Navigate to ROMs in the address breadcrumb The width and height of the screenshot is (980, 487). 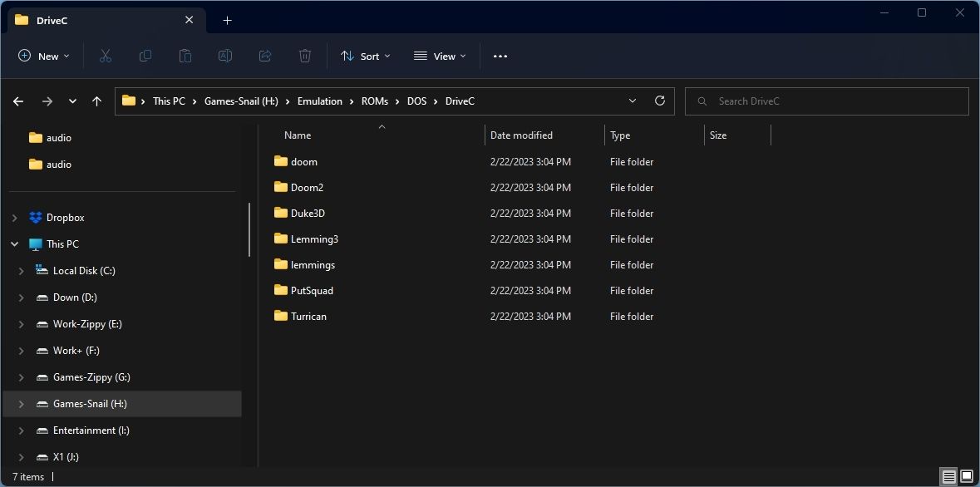[374, 101]
